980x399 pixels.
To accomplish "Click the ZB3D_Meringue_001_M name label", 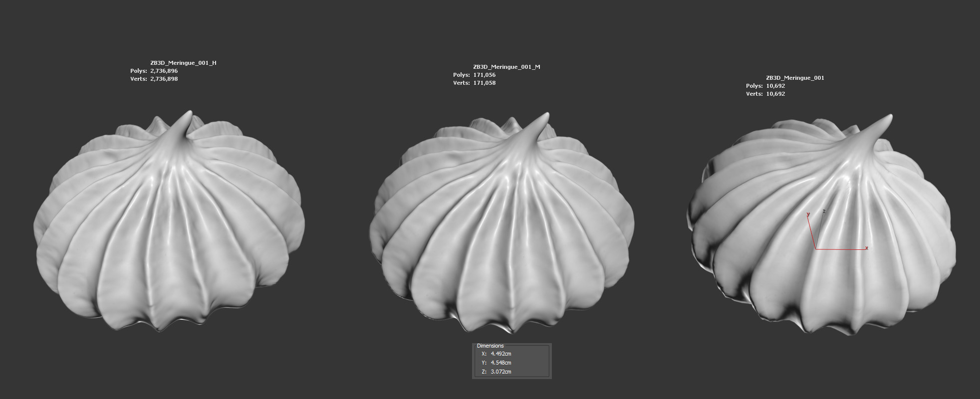I will tap(506, 67).
